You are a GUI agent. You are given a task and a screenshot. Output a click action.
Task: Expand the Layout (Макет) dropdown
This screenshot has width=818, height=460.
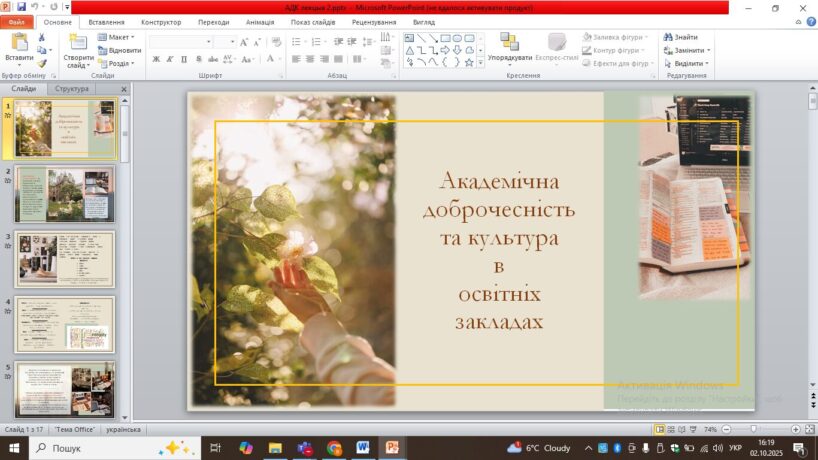point(119,37)
